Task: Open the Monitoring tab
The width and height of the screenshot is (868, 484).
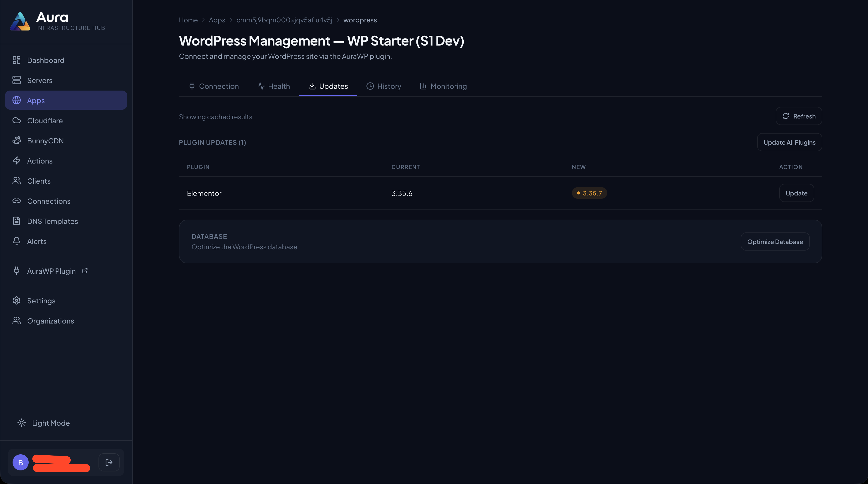Action: pyautogui.click(x=443, y=86)
